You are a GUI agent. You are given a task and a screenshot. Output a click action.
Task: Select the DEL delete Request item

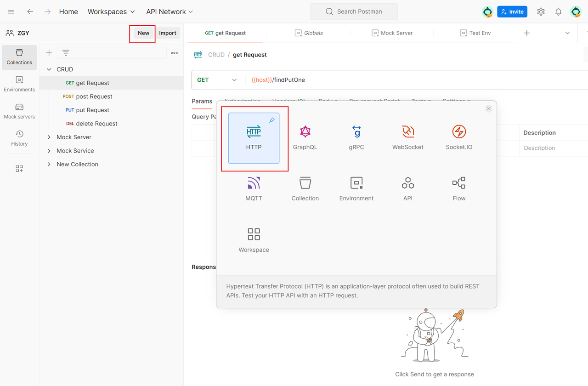(x=111, y=124)
